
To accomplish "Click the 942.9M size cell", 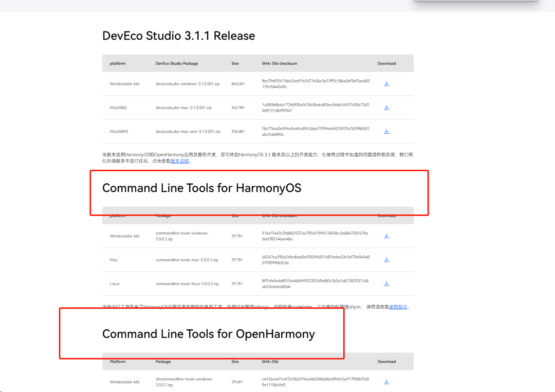I will pos(238,107).
